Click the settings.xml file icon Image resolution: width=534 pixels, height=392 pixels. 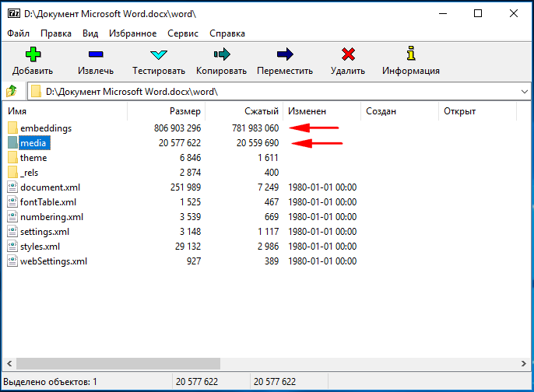pyautogui.click(x=12, y=232)
